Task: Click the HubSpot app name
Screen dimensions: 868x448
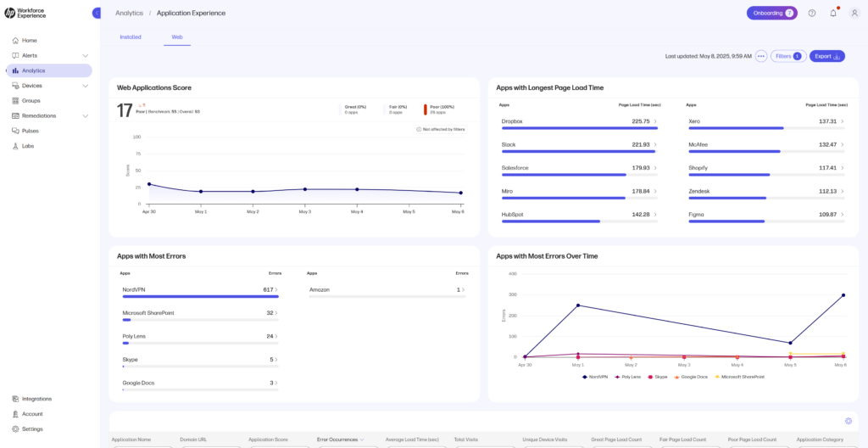Action: click(512, 214)
